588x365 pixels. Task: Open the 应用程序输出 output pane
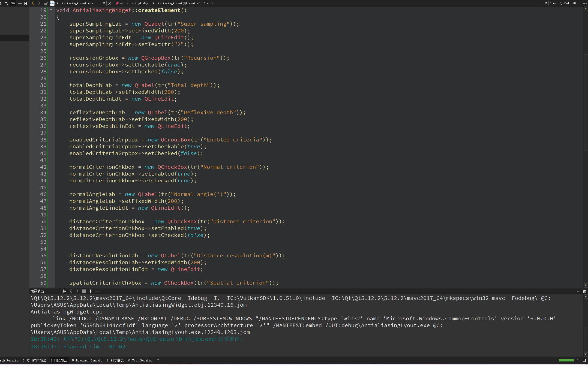click(35, 360)
